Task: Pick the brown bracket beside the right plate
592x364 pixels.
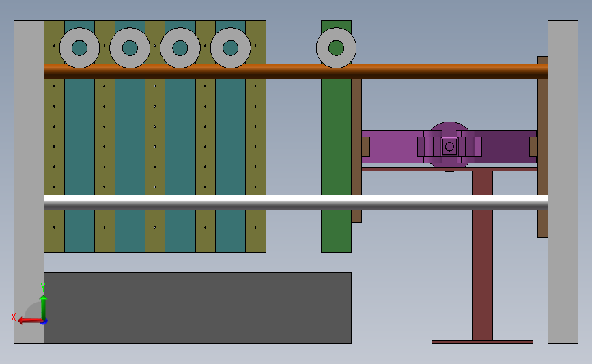Action: 543,147
